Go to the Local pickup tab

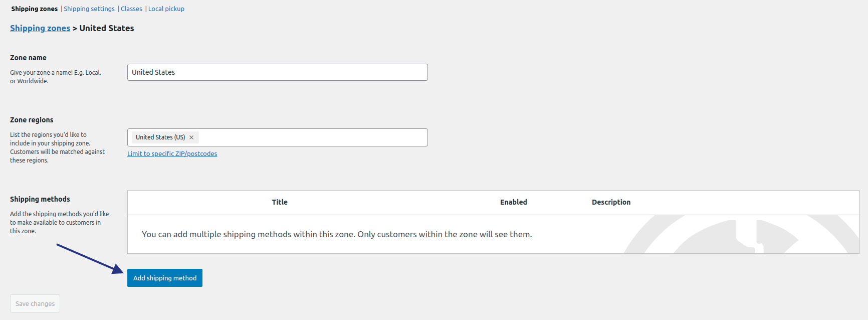pyautogui.click(x=166, y=9)
